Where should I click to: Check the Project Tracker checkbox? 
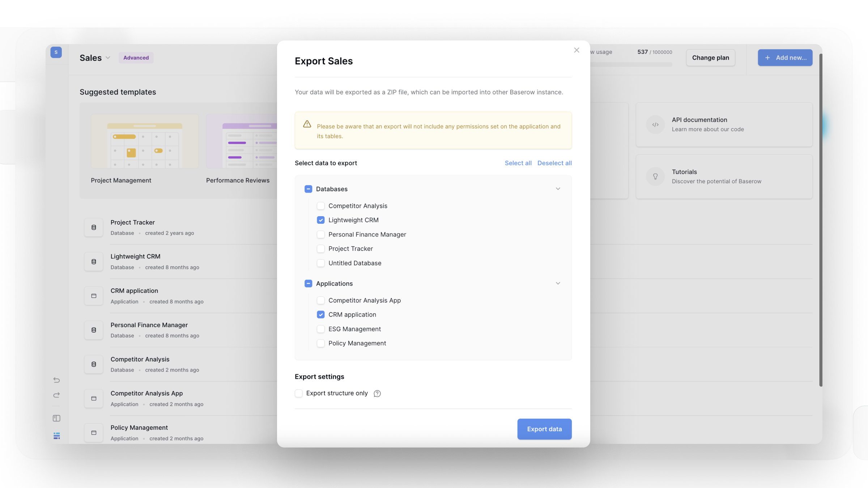click(320, 249)
